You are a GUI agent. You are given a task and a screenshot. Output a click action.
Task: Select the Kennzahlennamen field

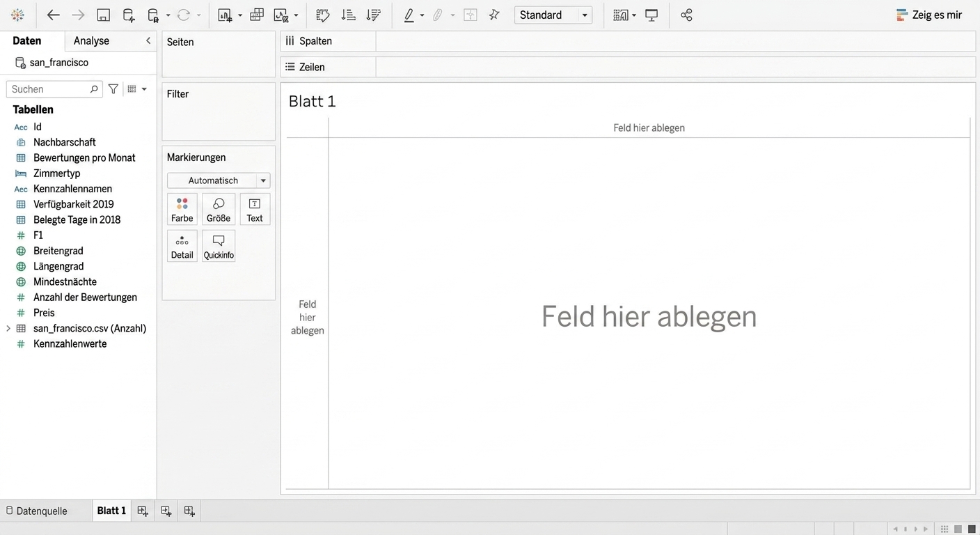72,188
